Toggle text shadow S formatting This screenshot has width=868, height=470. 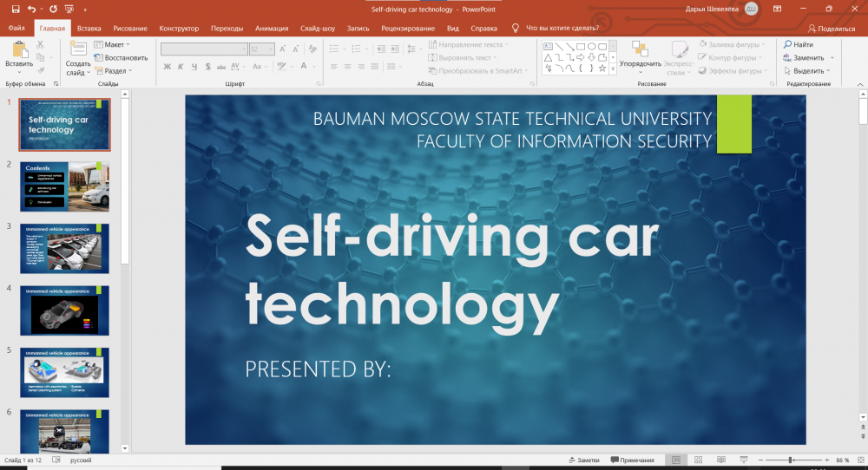pos(207,67)
